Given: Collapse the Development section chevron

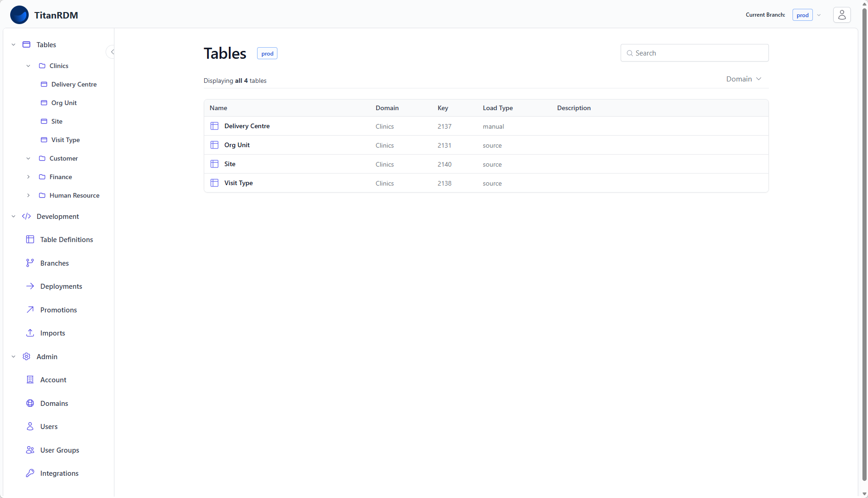Looking at the screenshot, I should click(x=13, y=216).
